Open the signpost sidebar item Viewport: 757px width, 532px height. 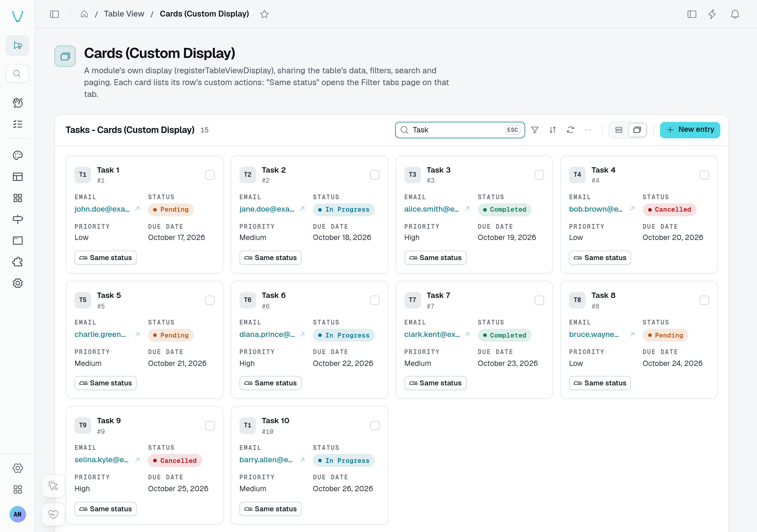(x=17, y=219)
